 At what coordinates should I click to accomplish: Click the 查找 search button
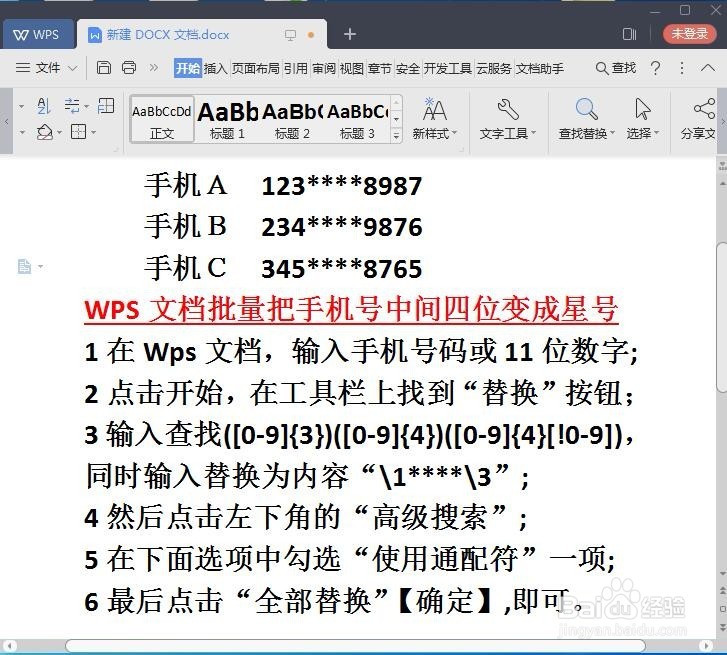click(x=615, y=68)
